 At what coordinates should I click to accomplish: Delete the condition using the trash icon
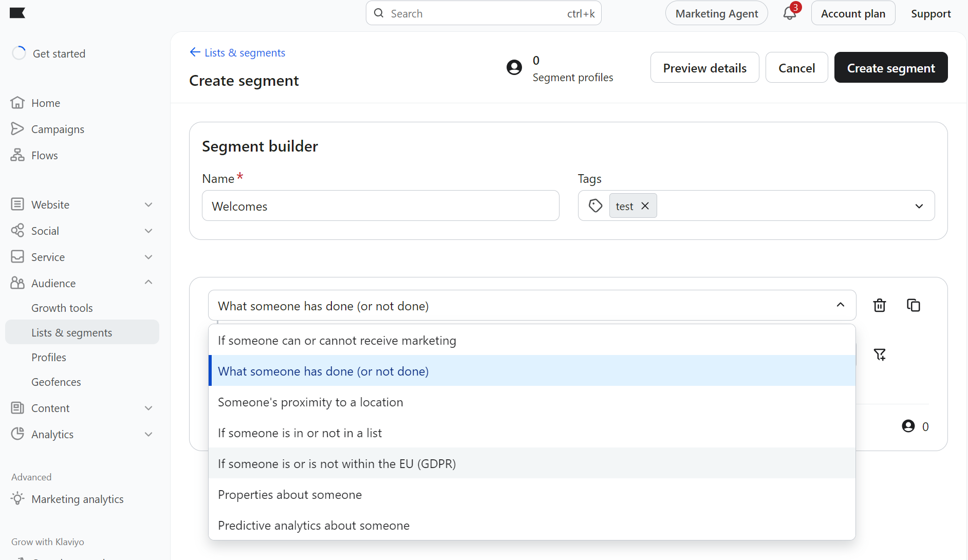879,305
